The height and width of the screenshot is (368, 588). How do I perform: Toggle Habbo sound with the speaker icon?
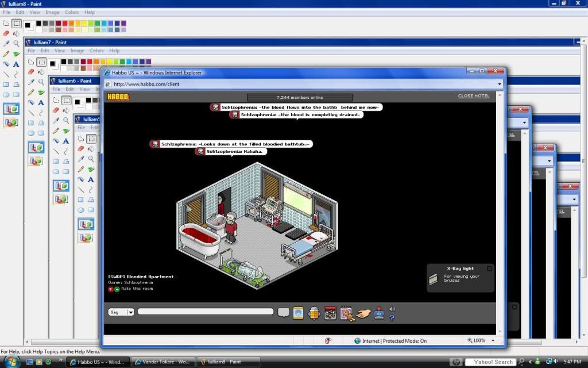click(x=392, y=309)
